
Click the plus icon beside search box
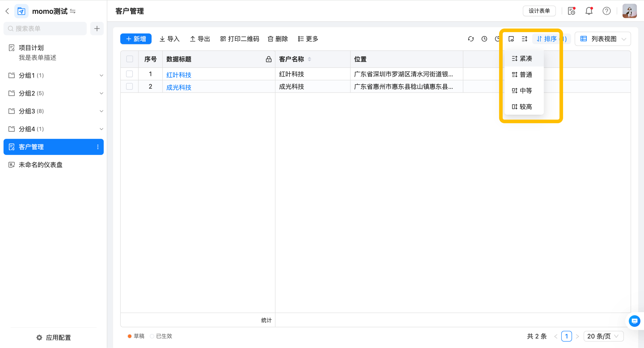coord(97,29)
